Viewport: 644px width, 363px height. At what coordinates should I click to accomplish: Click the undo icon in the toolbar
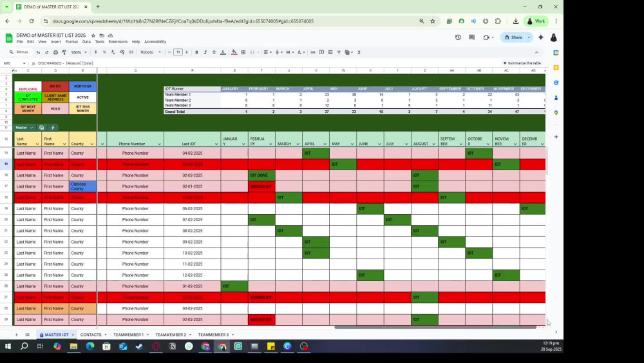click(x=38, y=52)
